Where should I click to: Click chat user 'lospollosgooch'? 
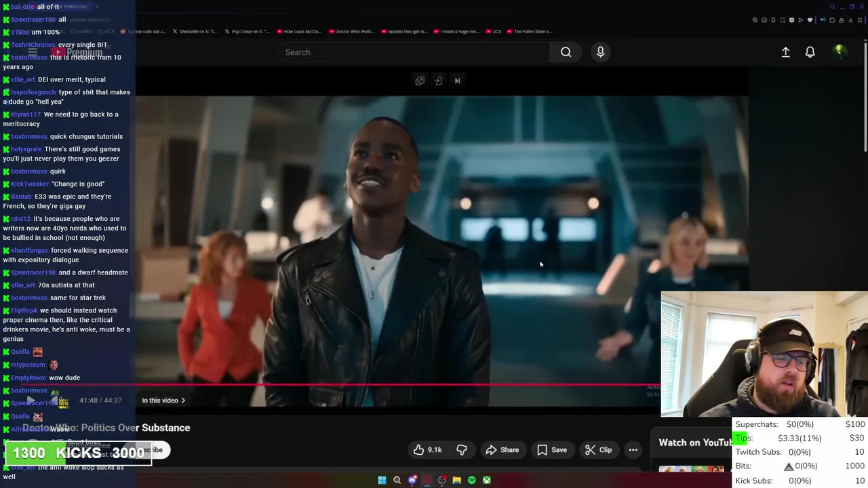33,92
